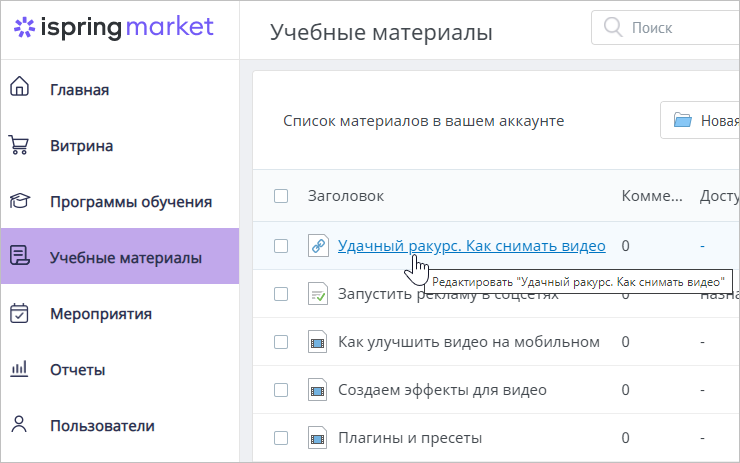Click the Программы обучения graduation cap icon
This screenshot has height=463, width=740.
[x=19, y=201]
